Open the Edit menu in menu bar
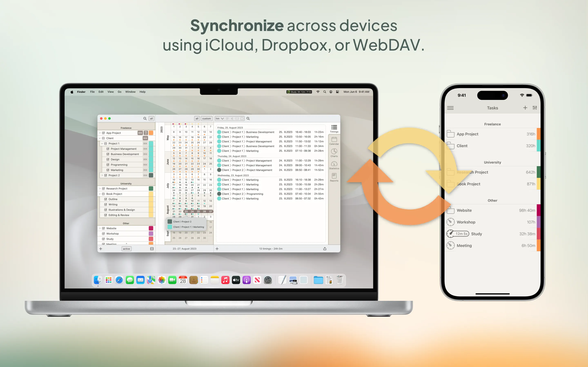Screen dimensions: 588x367 [101, 92]
